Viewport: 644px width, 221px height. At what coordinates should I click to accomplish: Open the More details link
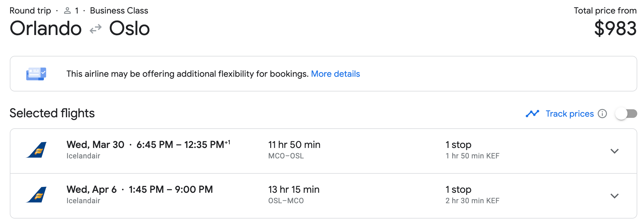pos(335,74)
